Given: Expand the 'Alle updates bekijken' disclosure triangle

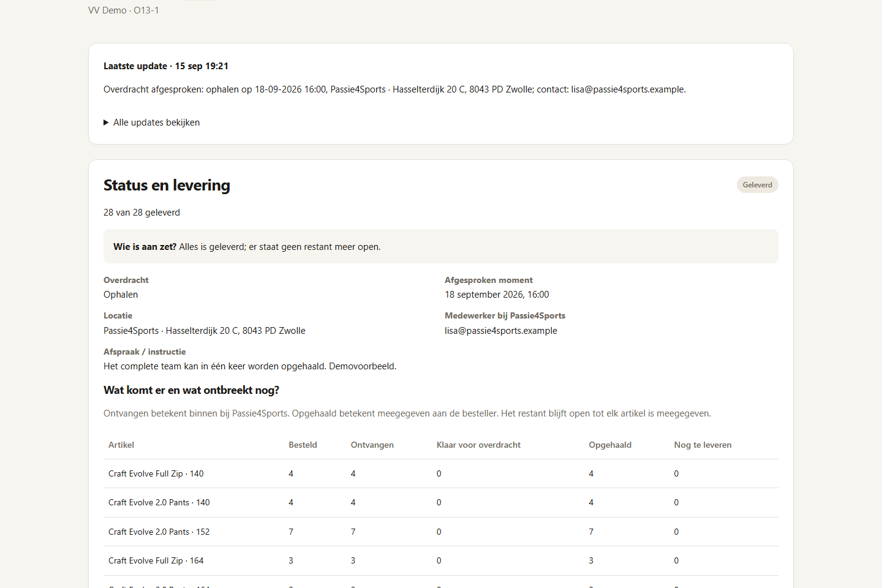Looking at the screenshot, I should [107, 123].
